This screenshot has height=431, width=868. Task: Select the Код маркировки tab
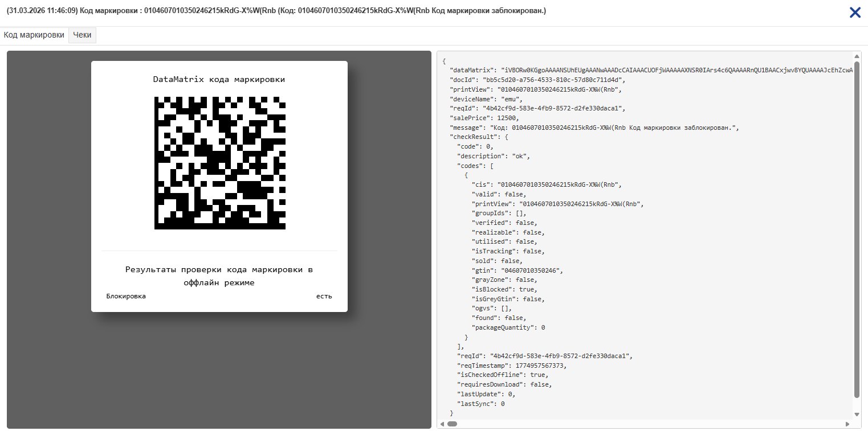34,35
